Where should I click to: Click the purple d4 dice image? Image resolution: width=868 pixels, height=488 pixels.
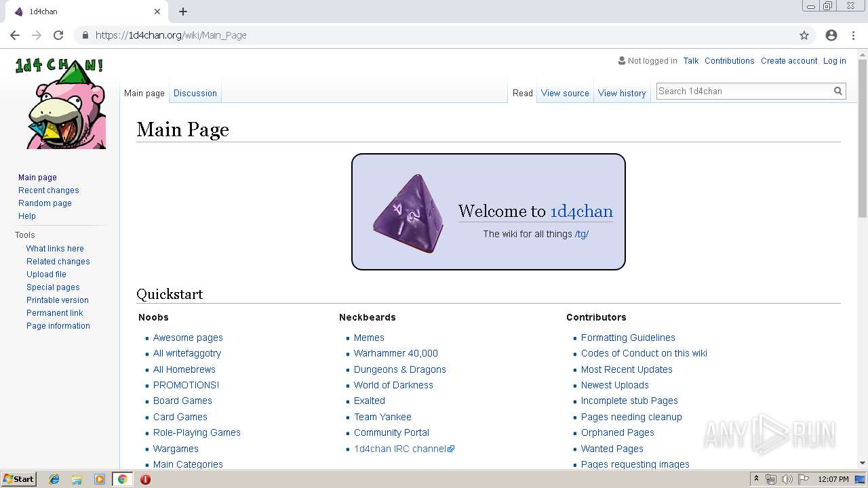point(408,213)
